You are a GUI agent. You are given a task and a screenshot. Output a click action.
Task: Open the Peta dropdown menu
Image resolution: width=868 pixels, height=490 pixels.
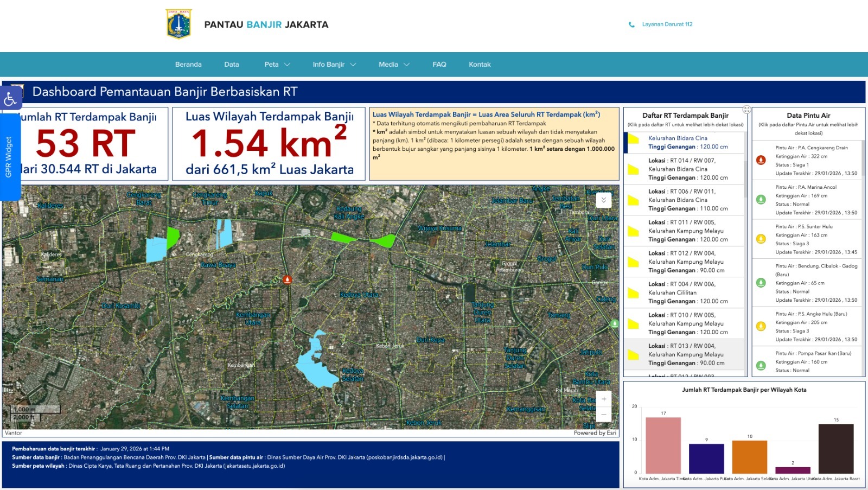pos(277,64)
